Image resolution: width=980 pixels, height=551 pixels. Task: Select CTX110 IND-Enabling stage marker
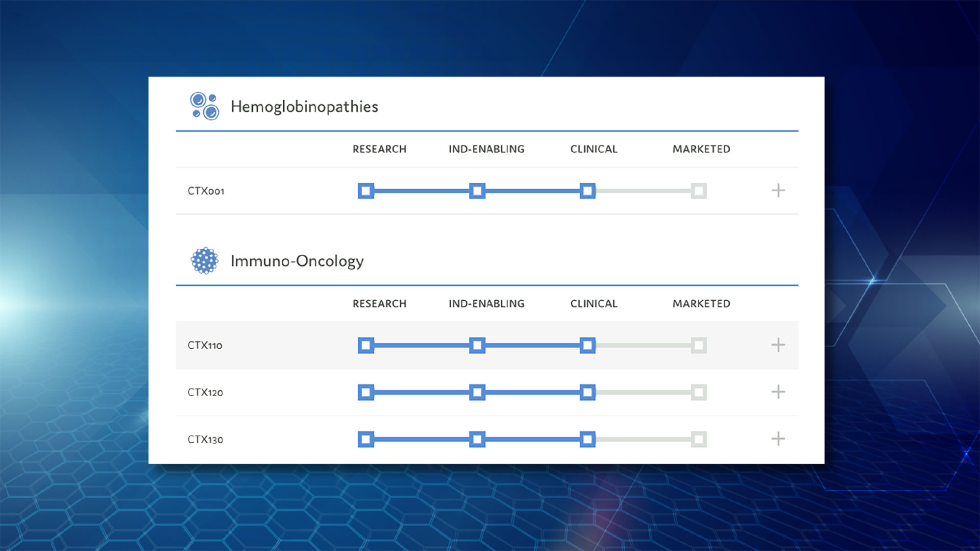(477, 345)
